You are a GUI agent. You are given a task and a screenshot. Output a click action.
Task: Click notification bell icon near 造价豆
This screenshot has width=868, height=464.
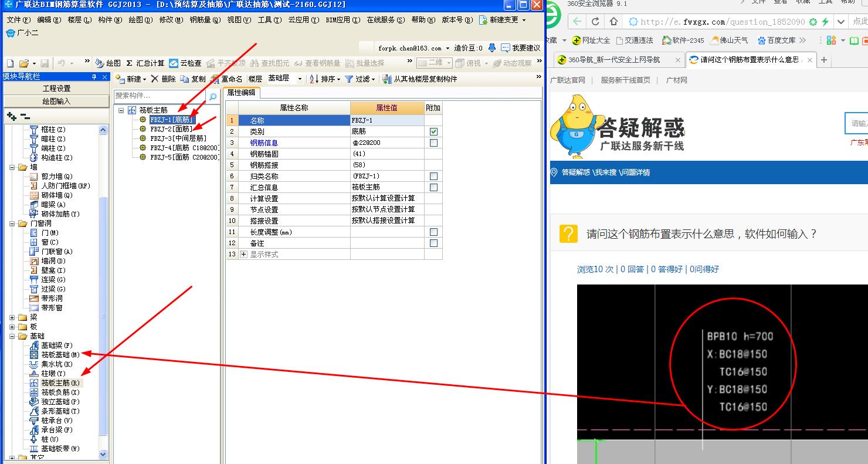[x=492, y=48]
